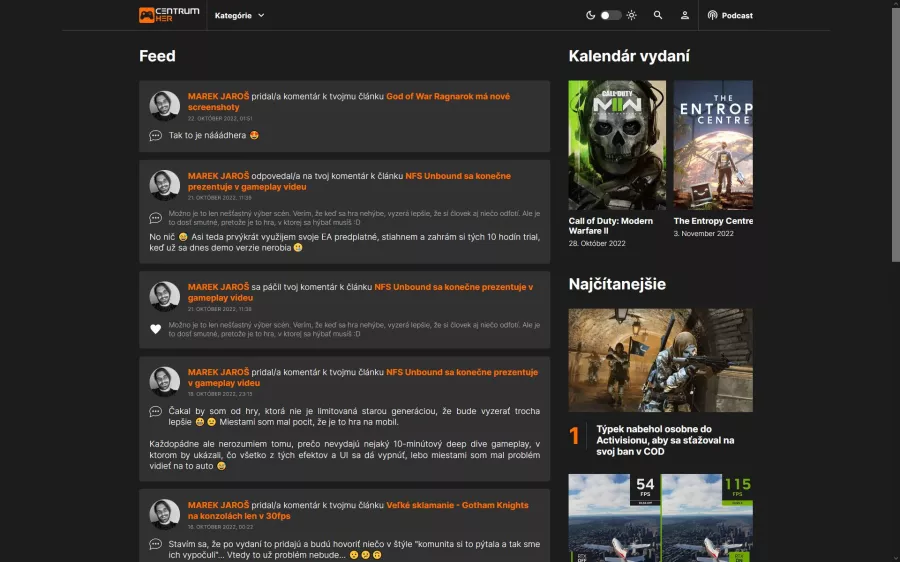900x562 pixels.
Task: Open the Centrum Her logo homepage
Action: pyautogui.click(x=169, y=15)
